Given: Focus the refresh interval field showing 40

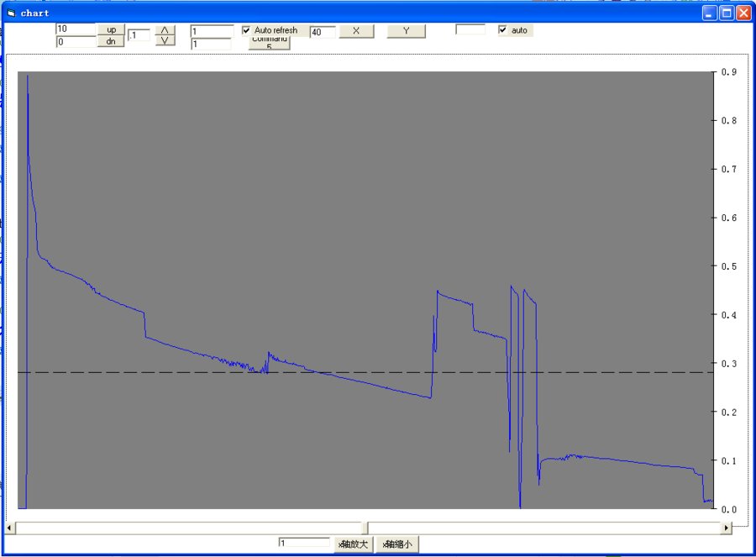Looking at the screenshot, I should point(323,32).
